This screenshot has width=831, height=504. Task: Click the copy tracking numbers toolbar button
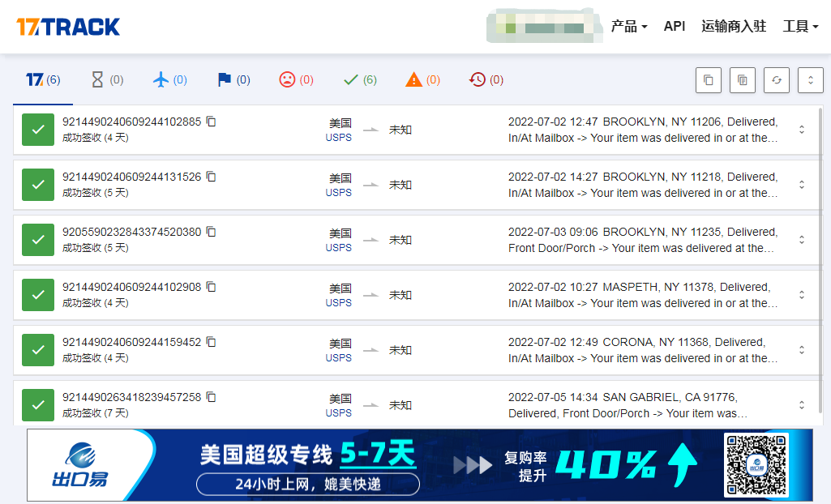709,80
